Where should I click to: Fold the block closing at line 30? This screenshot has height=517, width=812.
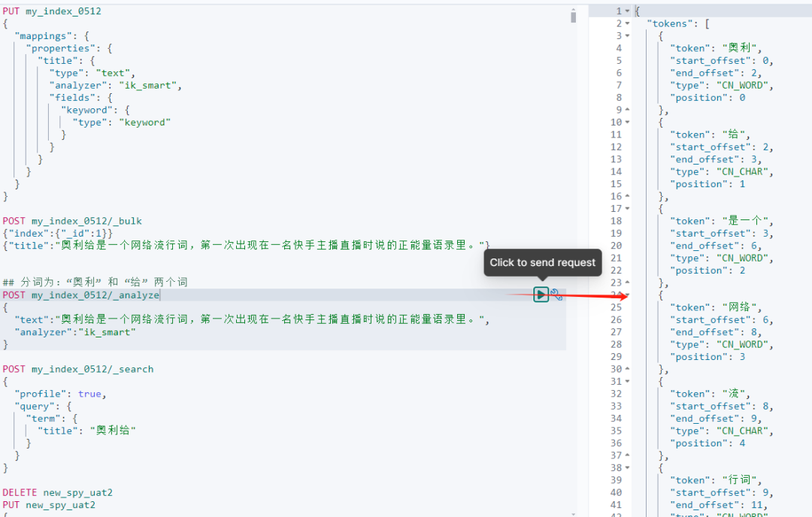pos(627,369)
